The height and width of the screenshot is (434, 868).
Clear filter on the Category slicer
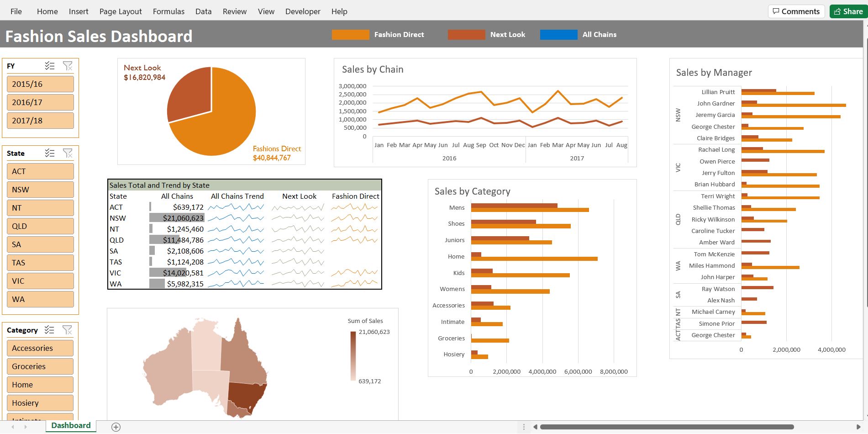pos(67,330)
